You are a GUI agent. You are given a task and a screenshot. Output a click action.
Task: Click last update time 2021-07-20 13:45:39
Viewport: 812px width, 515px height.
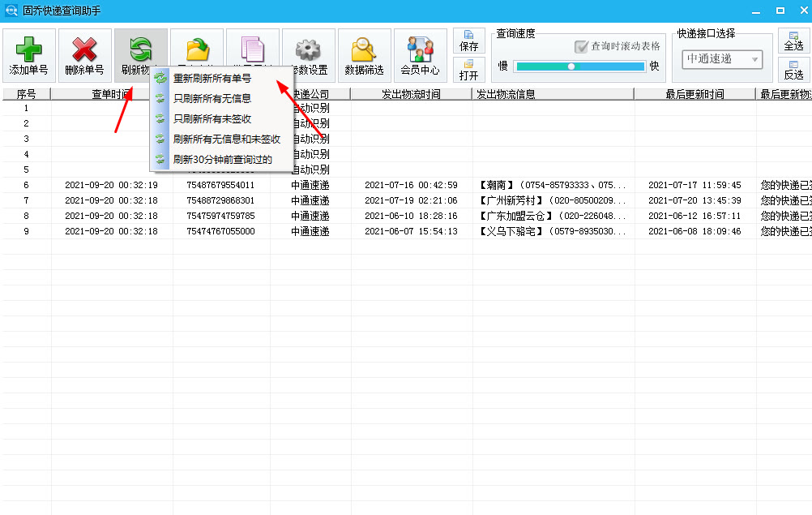pos(694,200)
